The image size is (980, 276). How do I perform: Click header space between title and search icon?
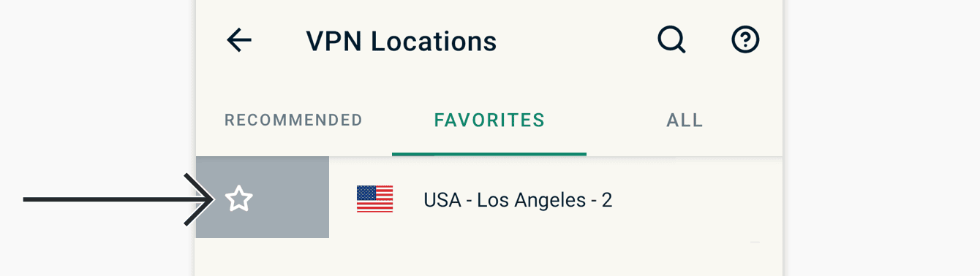click(576, 41)
